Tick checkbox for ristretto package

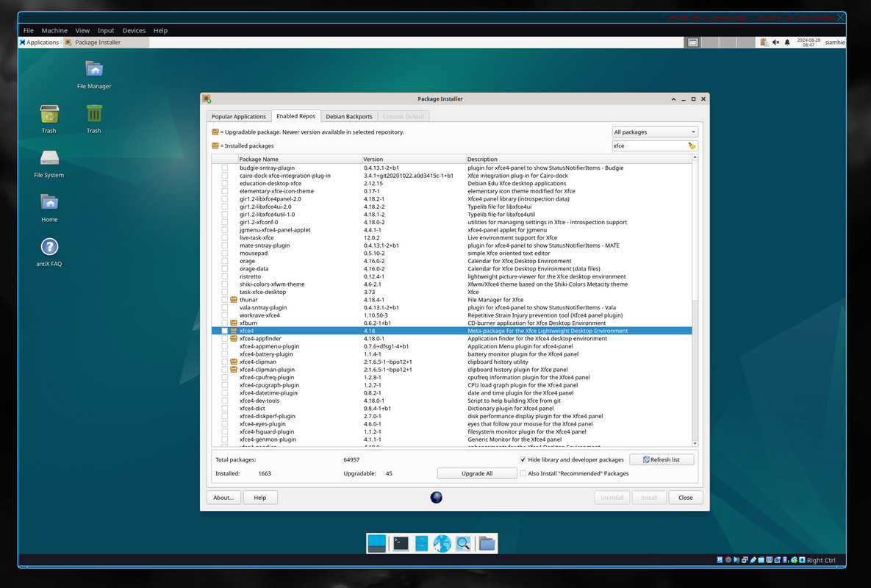pyautogui.click(x=224, y=276)
